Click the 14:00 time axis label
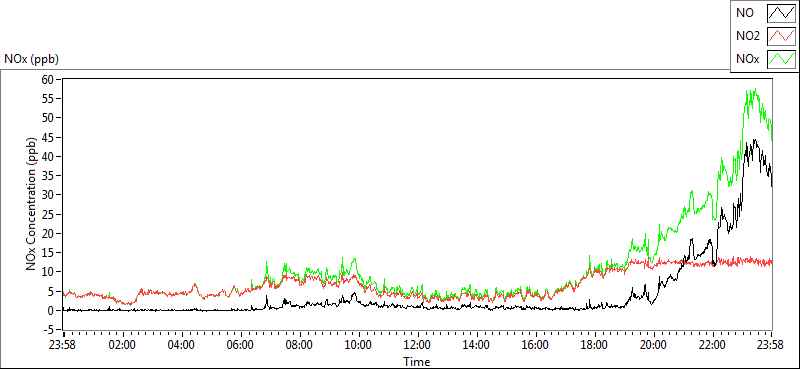The height and width of the screenshot is (369, 800). [x=477, y=344]
